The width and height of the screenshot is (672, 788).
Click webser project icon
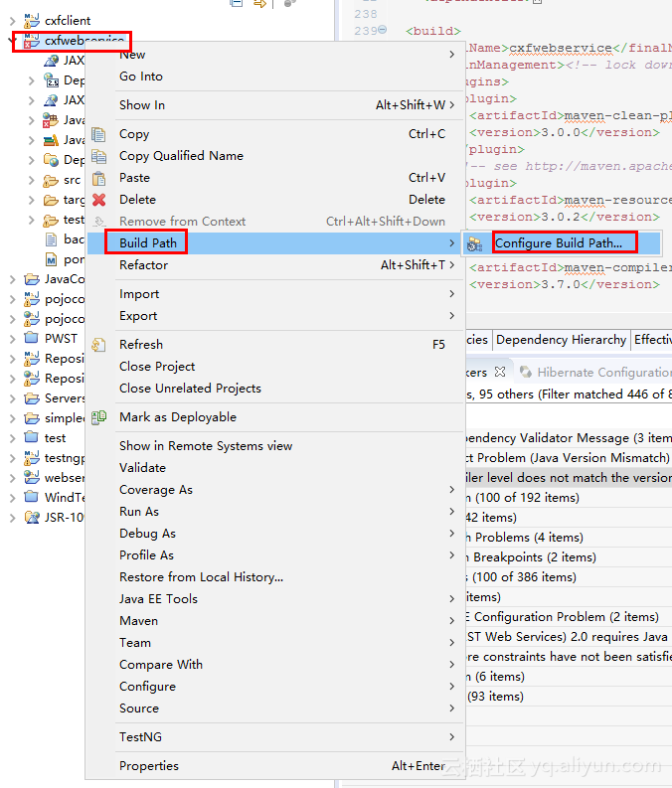click(32, 477)
